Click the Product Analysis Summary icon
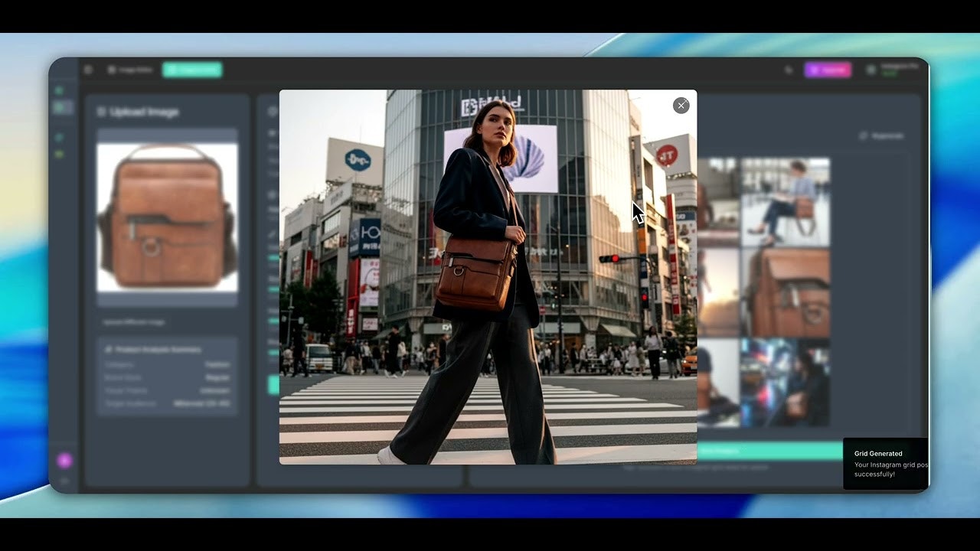The image size is (980, 551). 108,348
